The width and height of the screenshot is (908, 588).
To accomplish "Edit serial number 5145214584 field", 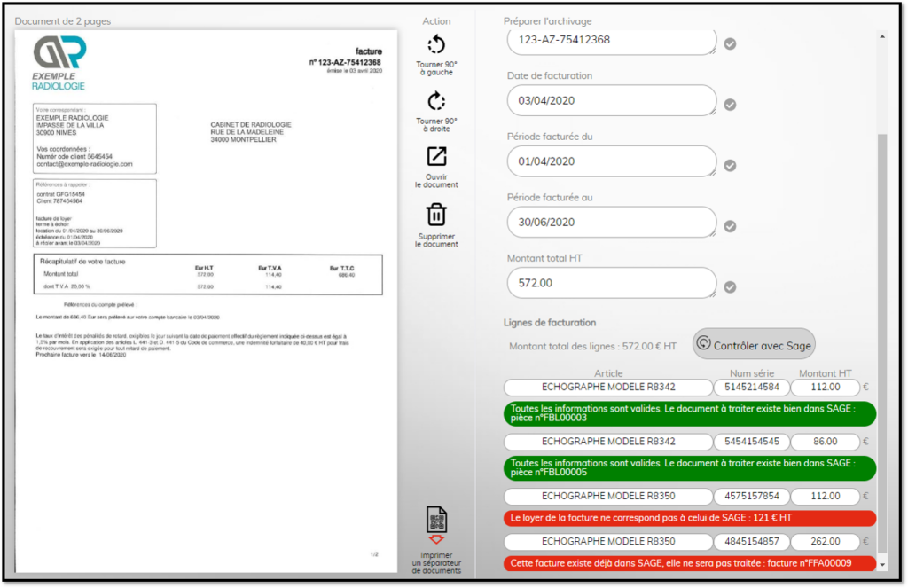I will pyautogui.click(x=751, y=388).
